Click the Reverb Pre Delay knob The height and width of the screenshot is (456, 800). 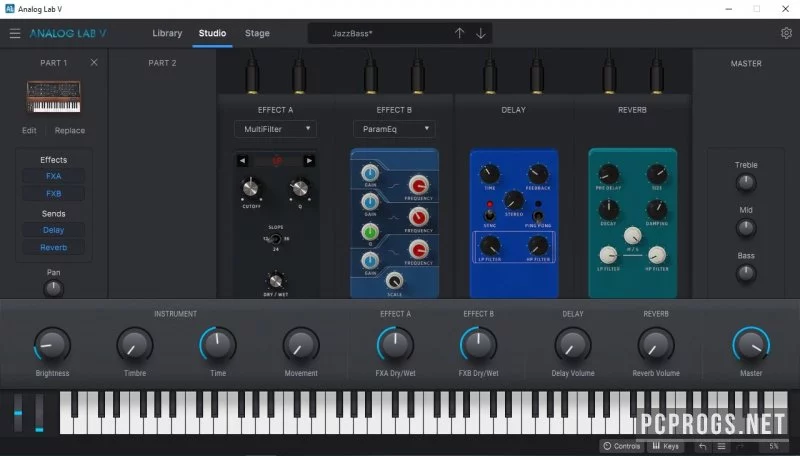pos(608,175)
